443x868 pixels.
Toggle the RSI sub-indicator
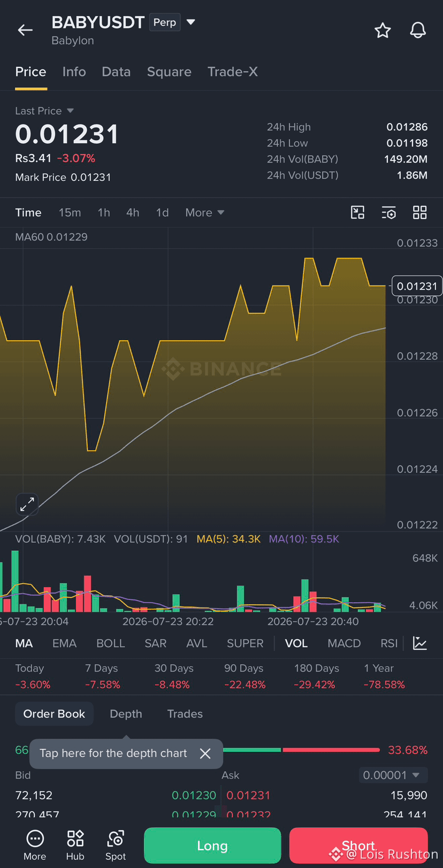point(389,643)
